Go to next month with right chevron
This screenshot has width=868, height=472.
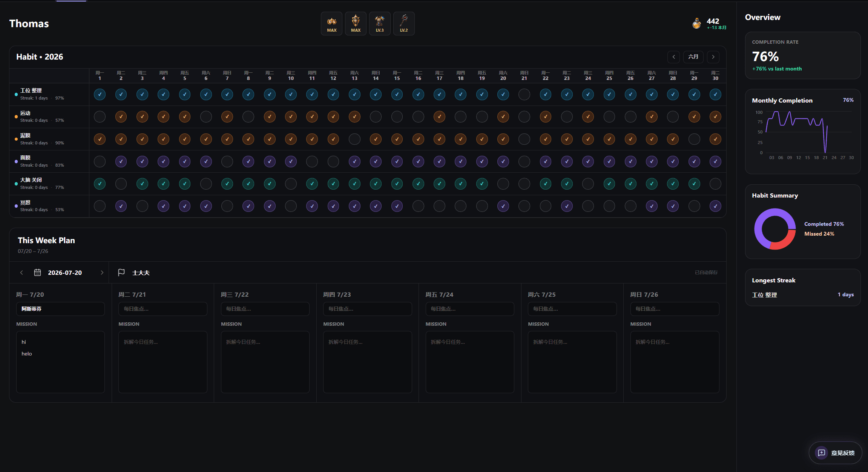713,57
